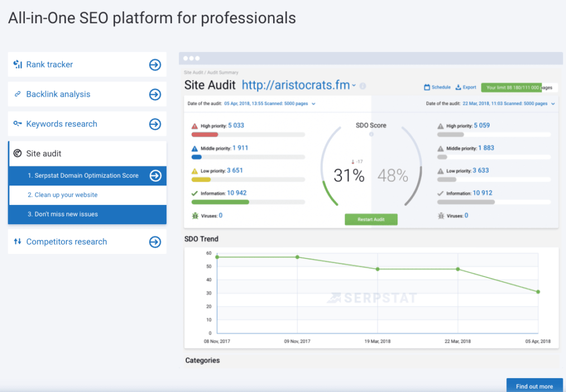Click the 05 Apr 2018 chart data point
This screenshot has height=392, width=566.
[538, 292]
